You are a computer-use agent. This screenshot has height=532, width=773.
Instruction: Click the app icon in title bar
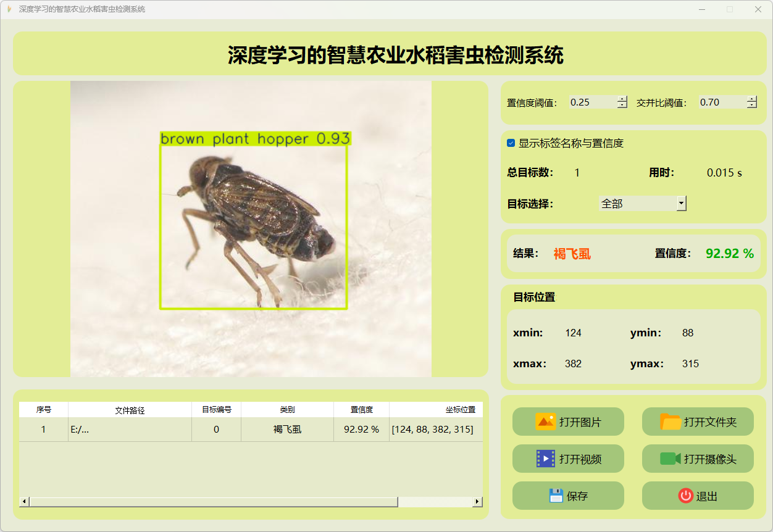[9, 9]
